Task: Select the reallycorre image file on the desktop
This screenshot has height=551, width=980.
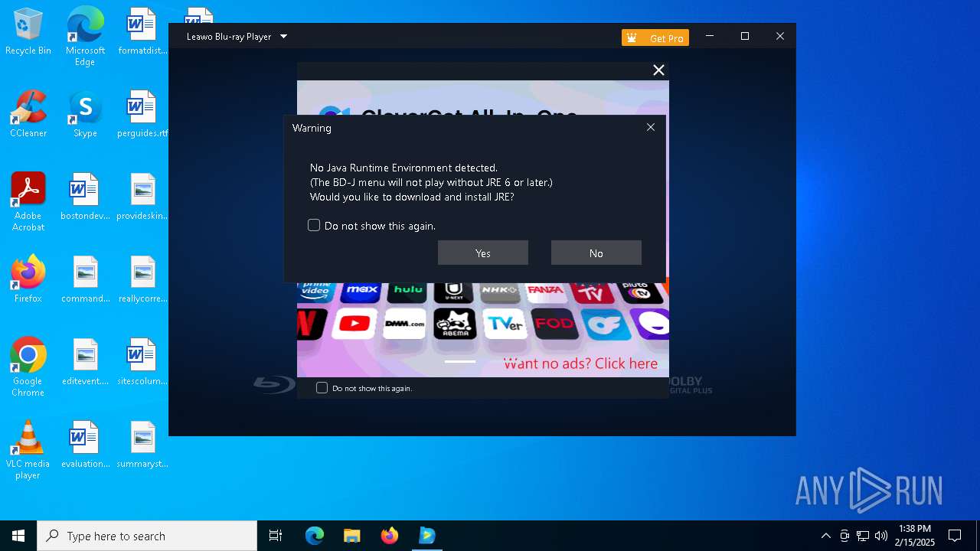Action: 142,279
